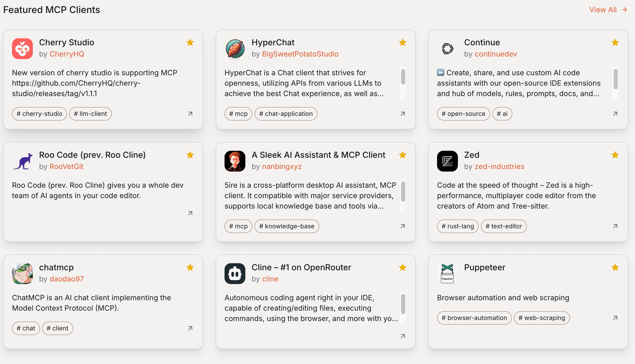Star the Roo Code card
Viewport: 635px width, 364px height.
[x=190, y=155]
